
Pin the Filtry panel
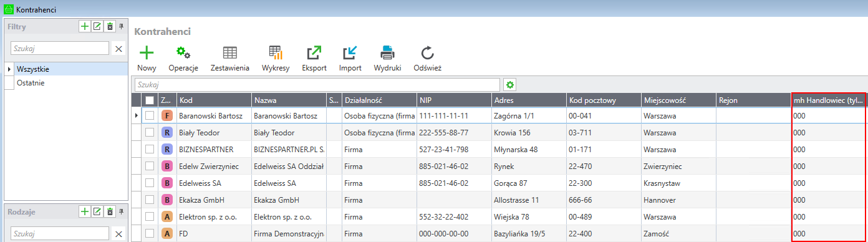click(x=122, y=26)
